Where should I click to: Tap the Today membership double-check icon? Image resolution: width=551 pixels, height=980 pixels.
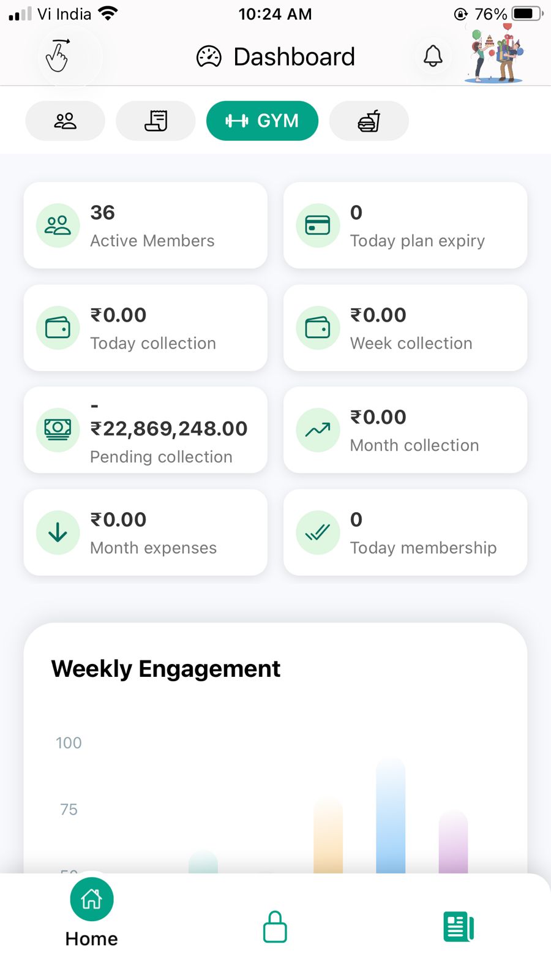click(x=318, y=532)
